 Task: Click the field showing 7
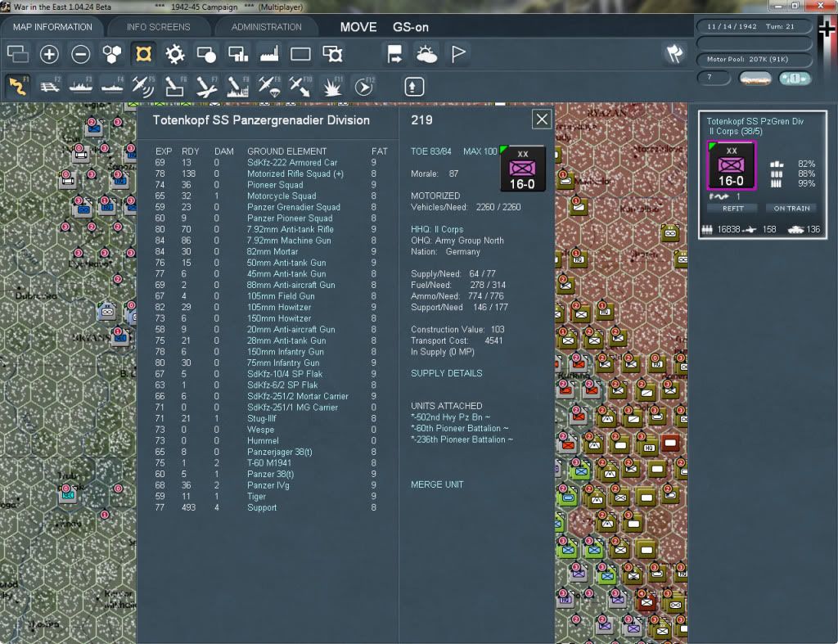[x=714, y=78]
